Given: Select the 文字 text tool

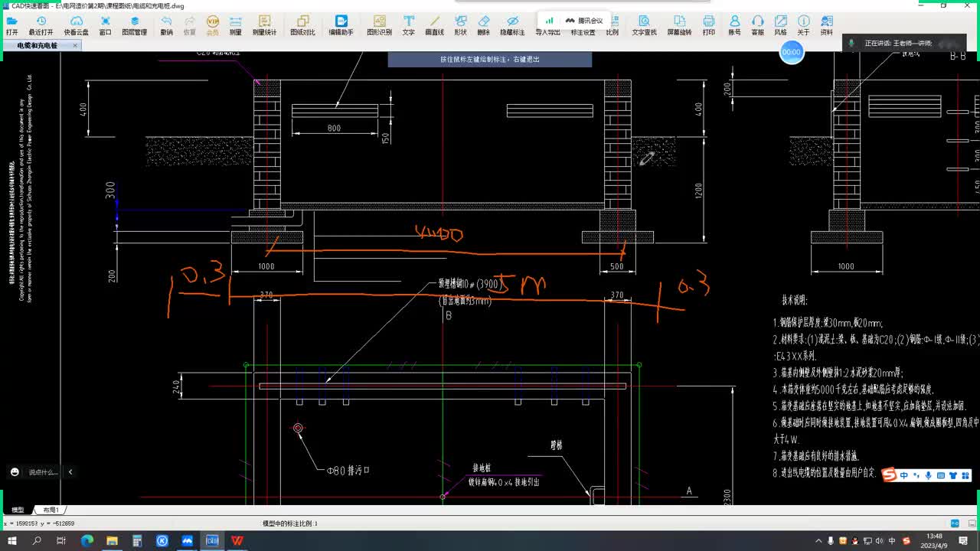Looking at the screenshot, I should click(x=409, y=26).
